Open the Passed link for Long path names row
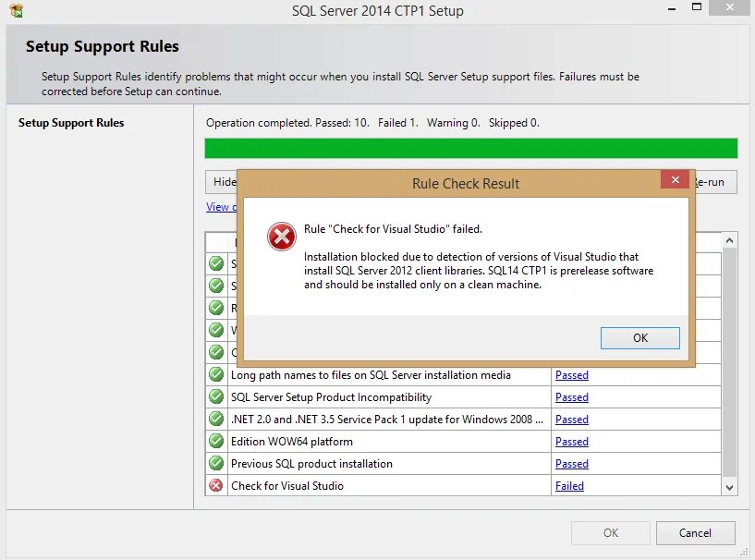The width and height of the screenshot is (755, 560). pos(571,375)
